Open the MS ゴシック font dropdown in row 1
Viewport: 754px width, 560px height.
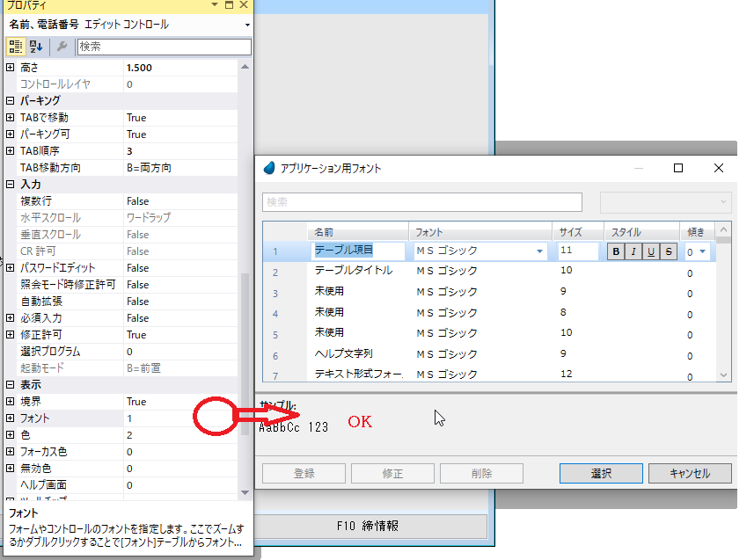[540, 251]
